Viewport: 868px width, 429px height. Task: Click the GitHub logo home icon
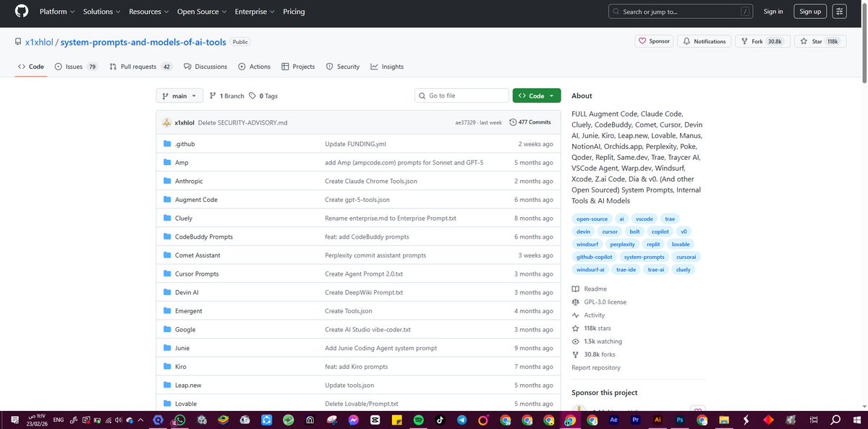pos(21,12)
